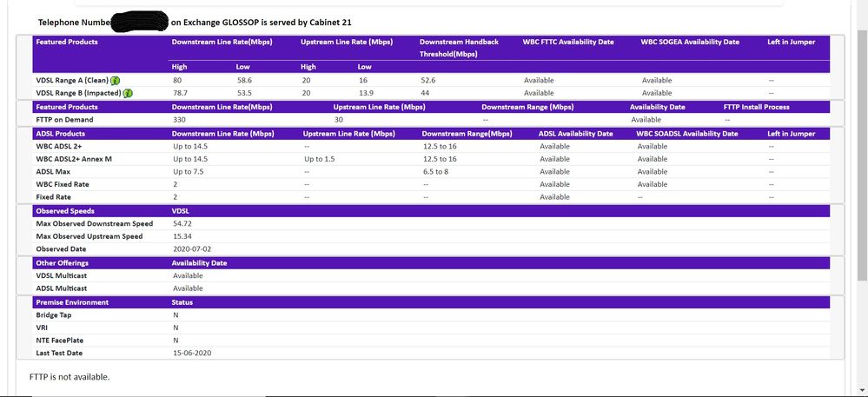Click the FTTP Install Process column header
The height and width of the screenshot is (397, 868).
coord(756,107)
